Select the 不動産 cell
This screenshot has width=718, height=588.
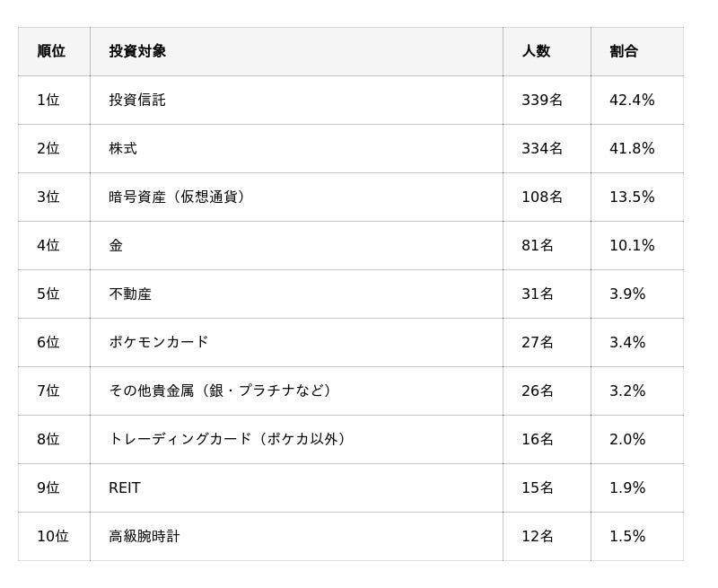coord(130,294)
